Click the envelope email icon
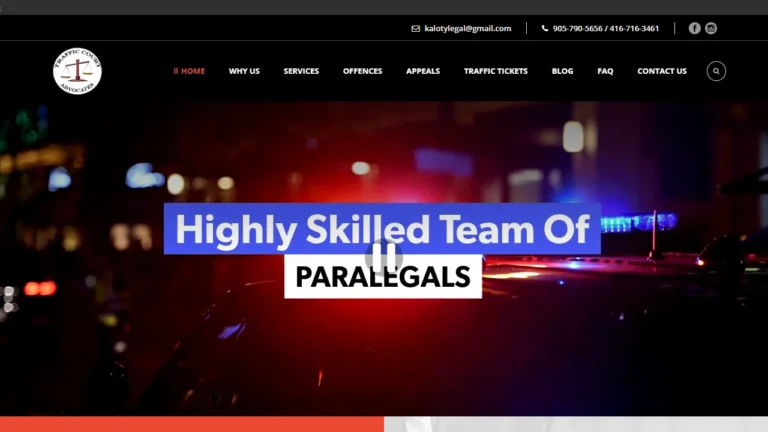The width and height of the screenshot is (768, 432). click(415, 28)
